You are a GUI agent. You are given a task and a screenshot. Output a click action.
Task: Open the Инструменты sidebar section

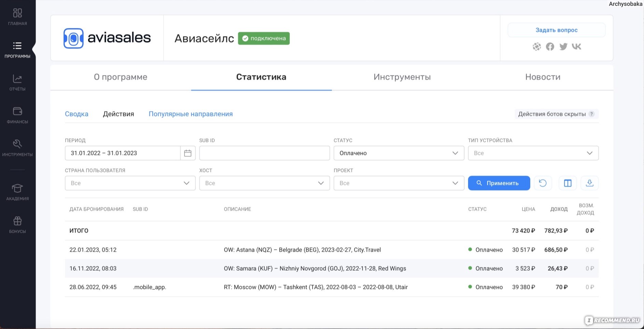[17, 148]
